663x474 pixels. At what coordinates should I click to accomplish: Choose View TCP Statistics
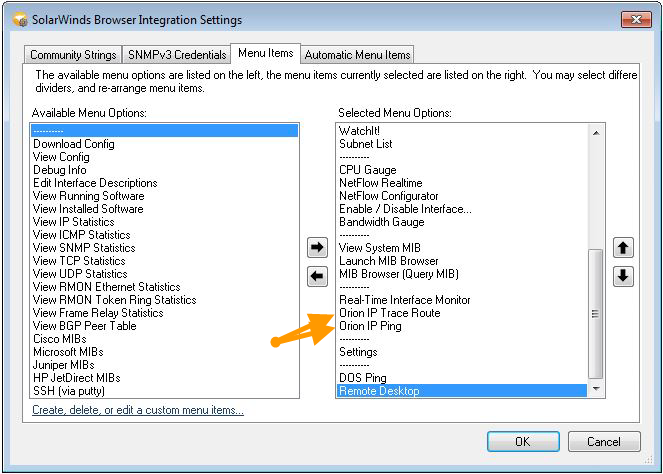[x=165, y=261]
